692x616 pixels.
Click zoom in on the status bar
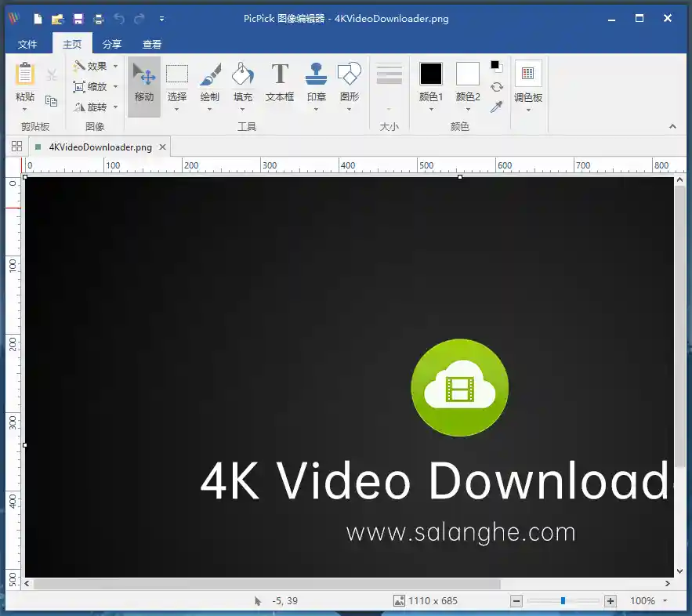coord(610,600)
